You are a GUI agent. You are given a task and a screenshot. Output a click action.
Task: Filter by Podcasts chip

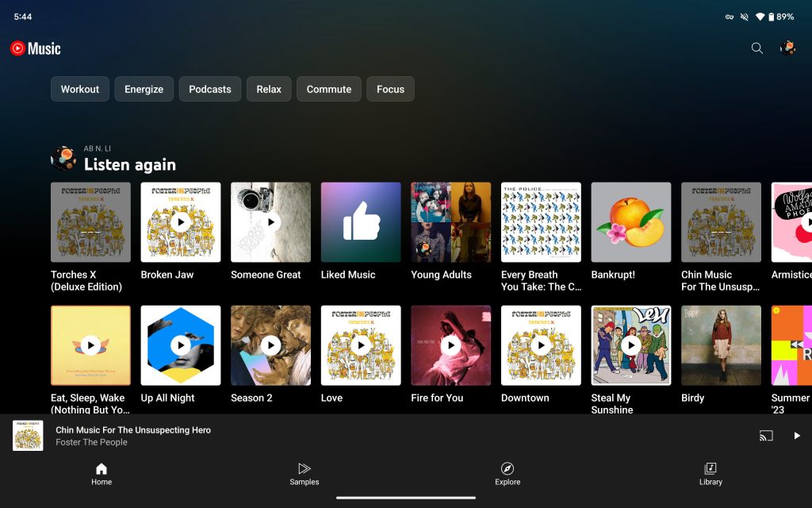click(210, 89)
